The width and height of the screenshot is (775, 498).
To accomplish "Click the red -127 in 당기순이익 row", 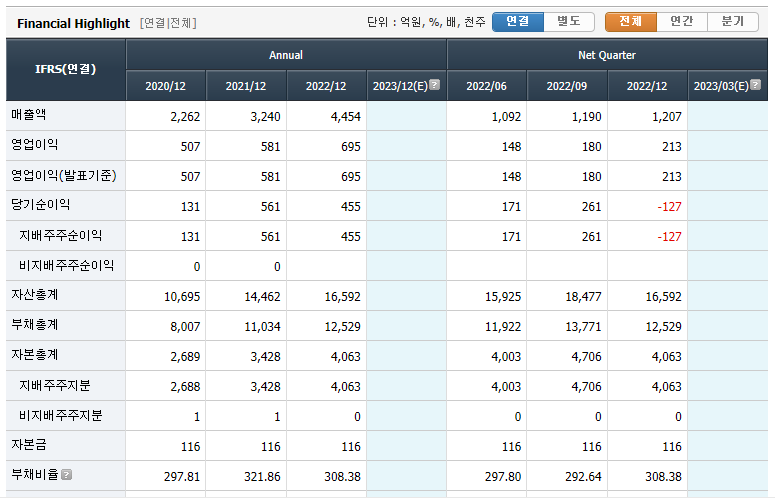I will pos(669,207).
